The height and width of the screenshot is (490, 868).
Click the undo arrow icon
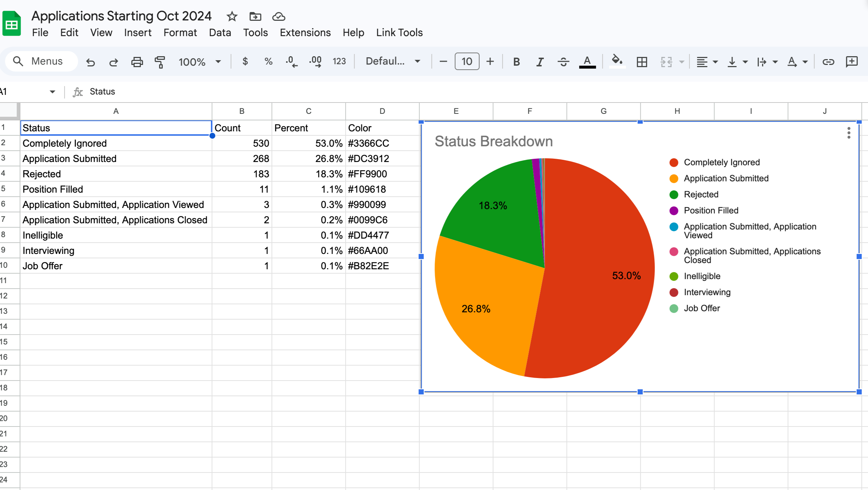(x=91, y=62)
